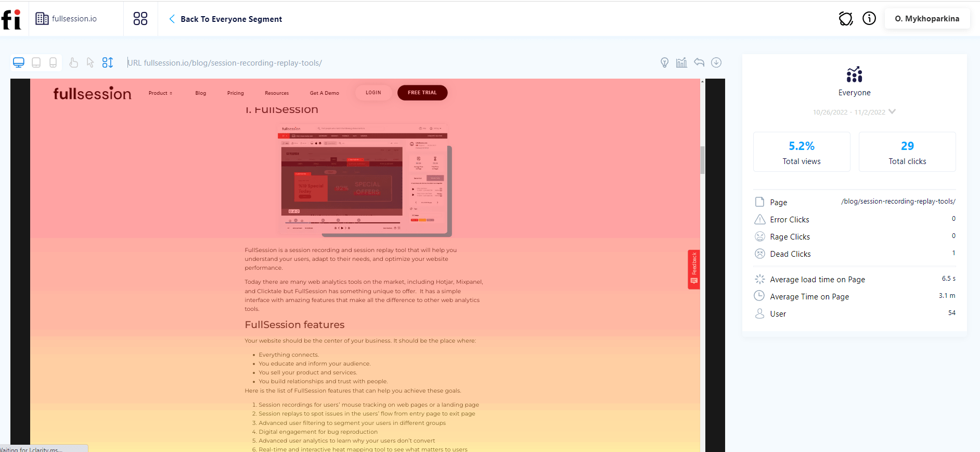This screenshot has width=980, height=452.
Task: Download the heatmap via circle-arrow icon
Action: (x=716, y=62)
